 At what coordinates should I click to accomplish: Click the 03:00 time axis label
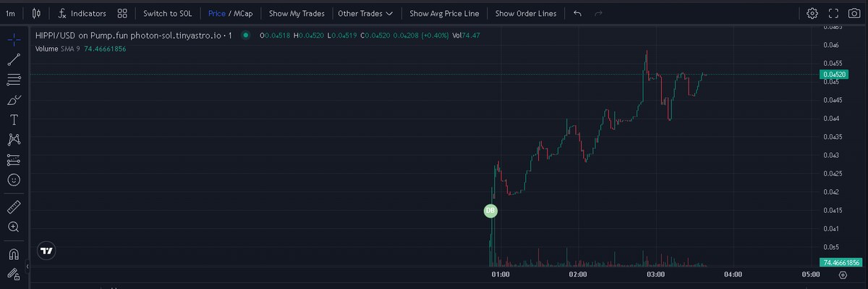pos(655,275)
